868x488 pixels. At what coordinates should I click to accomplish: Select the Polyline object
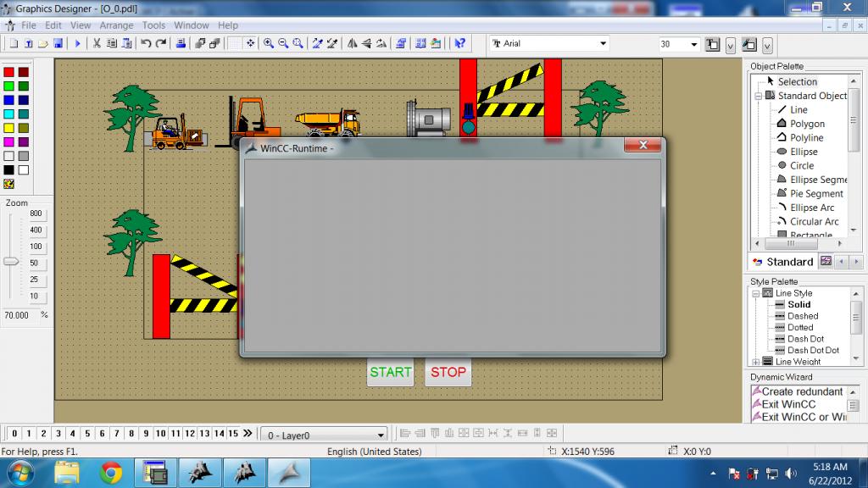[807, 138]
